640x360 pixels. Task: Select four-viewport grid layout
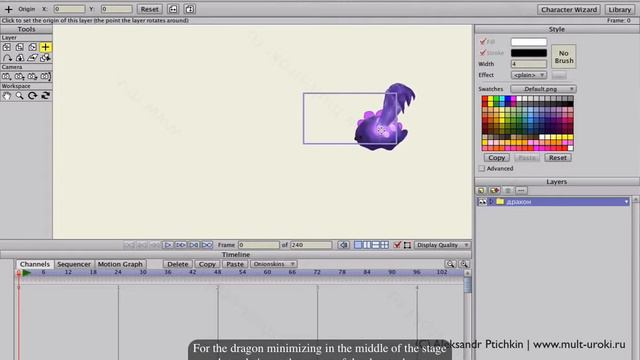[x=384, y=245]
